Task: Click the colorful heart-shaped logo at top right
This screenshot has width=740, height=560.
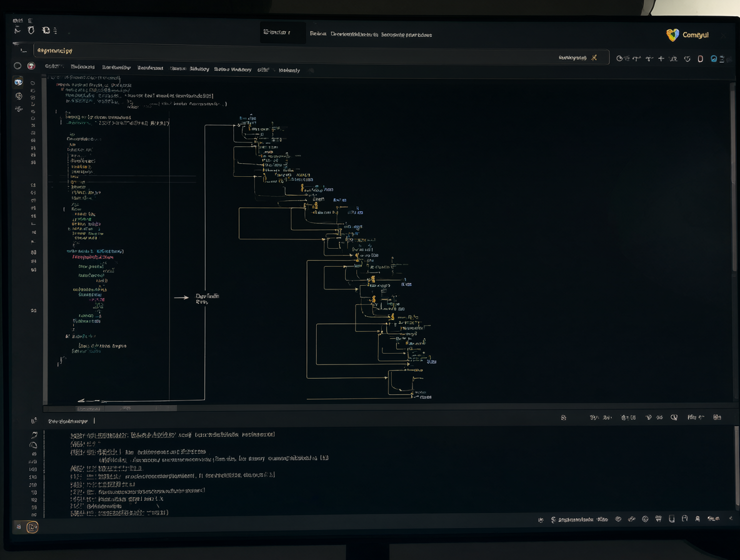Action: (x=672, y=35)
